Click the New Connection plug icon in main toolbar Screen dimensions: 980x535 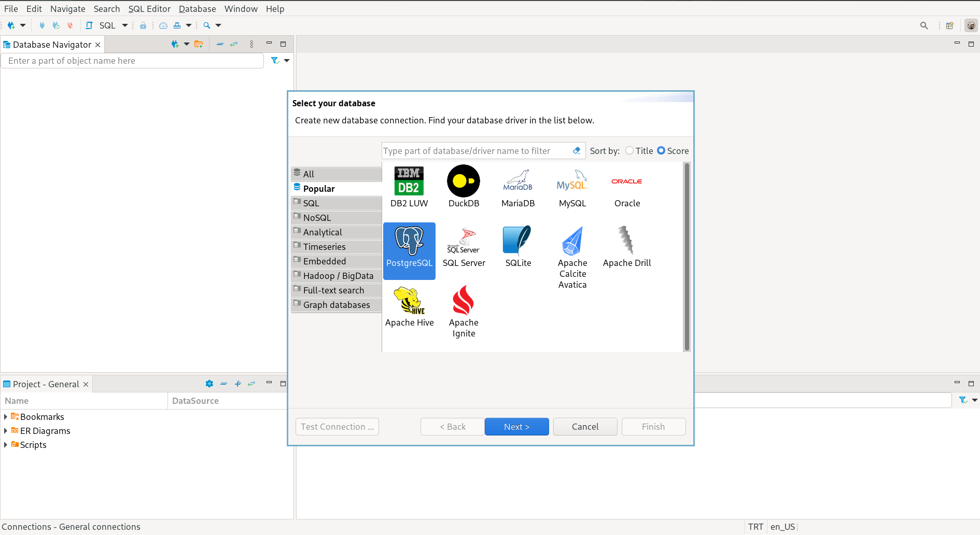[11, 25]
